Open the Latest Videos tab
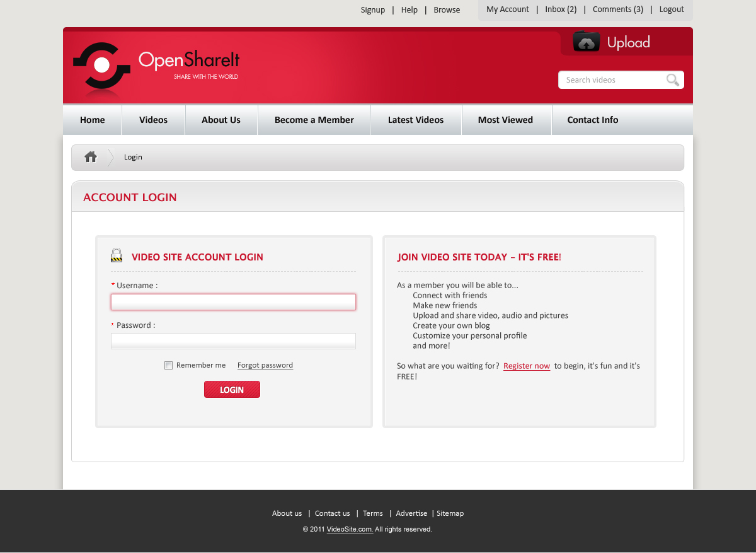 416,120
